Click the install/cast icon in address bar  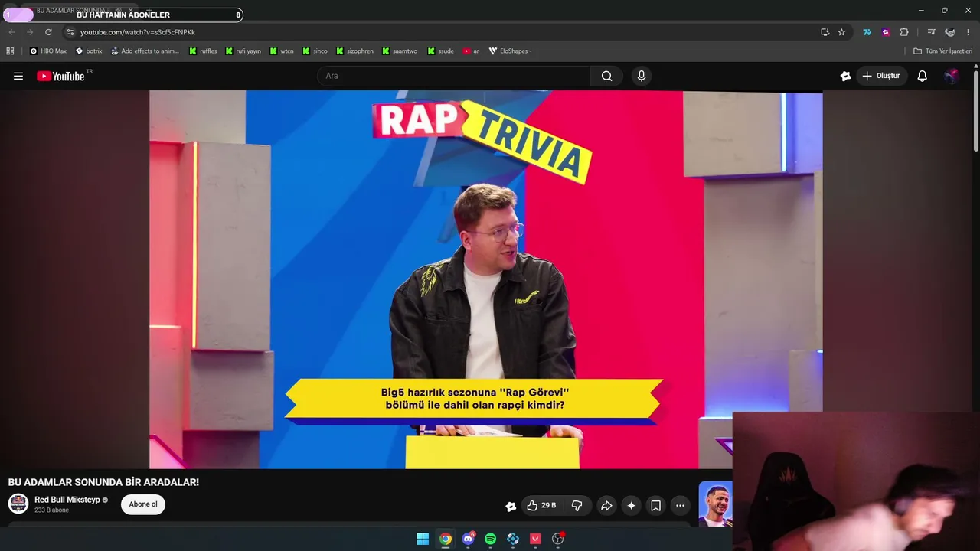tap(825, 32)
